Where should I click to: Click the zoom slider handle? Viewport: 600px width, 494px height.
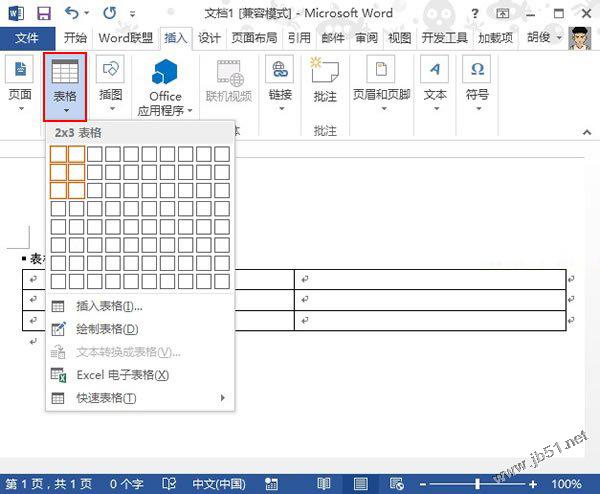477,484
